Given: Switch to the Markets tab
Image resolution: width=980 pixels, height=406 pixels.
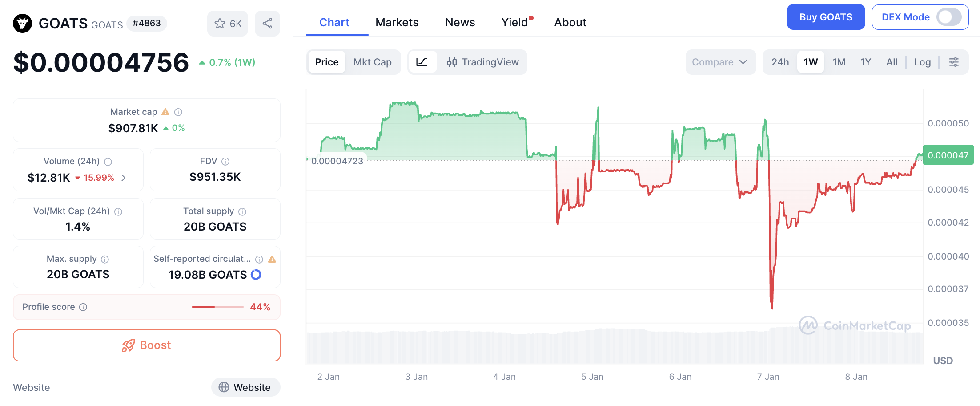Looking at the screenshot, I should [397, 22].
